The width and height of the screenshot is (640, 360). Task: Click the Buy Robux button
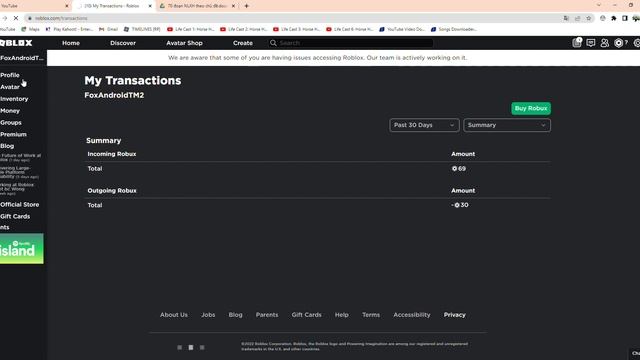531,109
